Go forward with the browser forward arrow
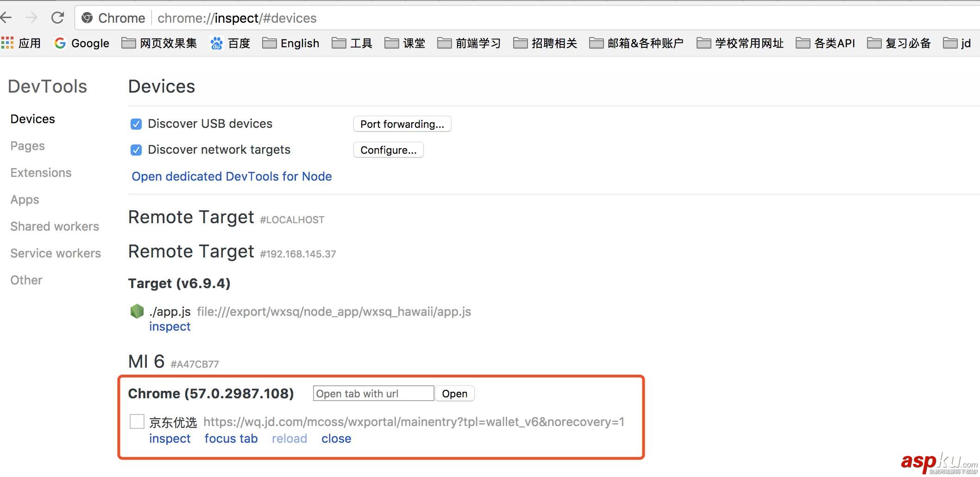The image size is (980, 477). click(31, 18)
